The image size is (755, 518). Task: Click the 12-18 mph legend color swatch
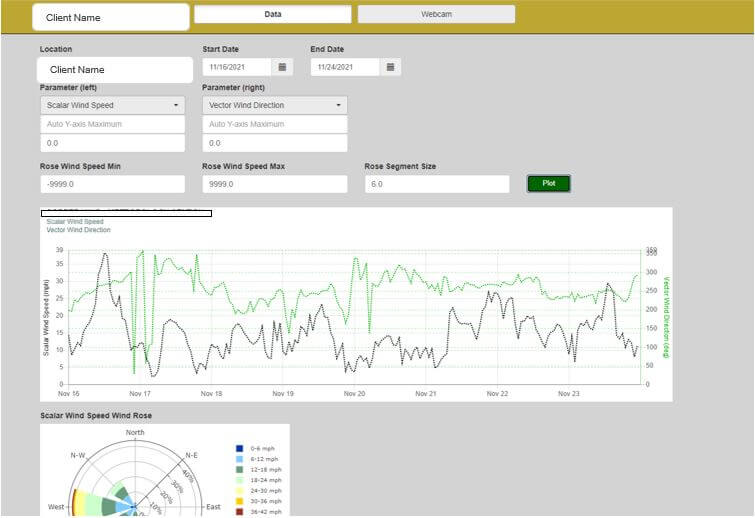click(x=239, y=469)
